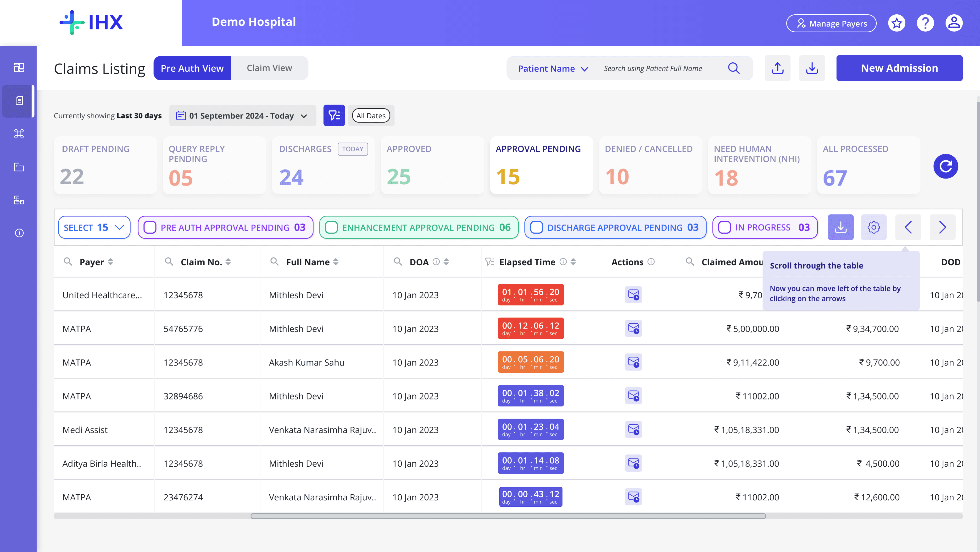Image resolution: width=980 pixels, height=552 pixels.
Task: Click the favorites star icon in header
Action: coord(897,24)
